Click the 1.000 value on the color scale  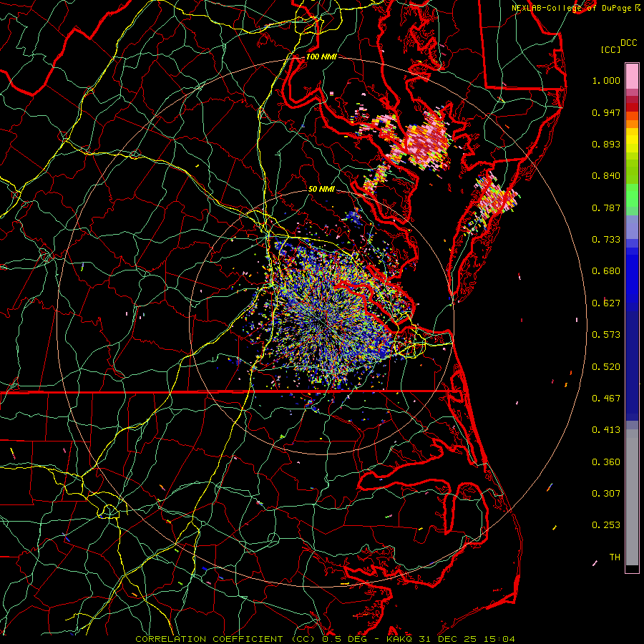point(606,80)
